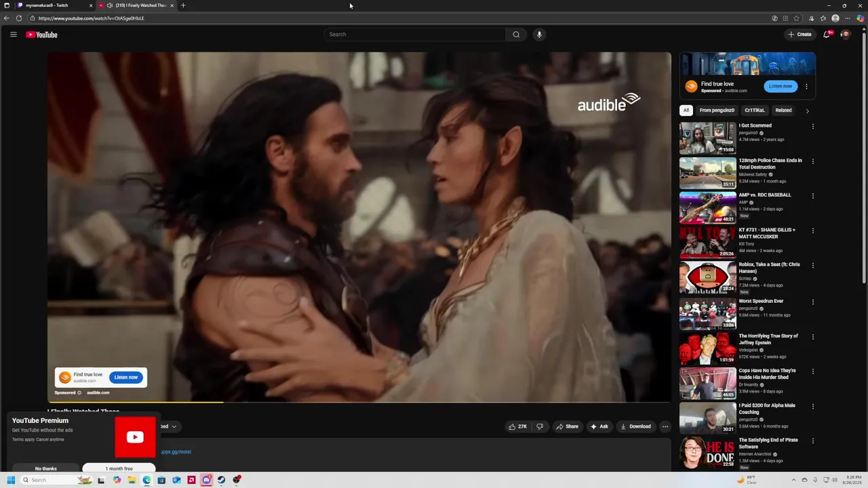
Task: Open the taskbar clock and date
Action: 854,480
